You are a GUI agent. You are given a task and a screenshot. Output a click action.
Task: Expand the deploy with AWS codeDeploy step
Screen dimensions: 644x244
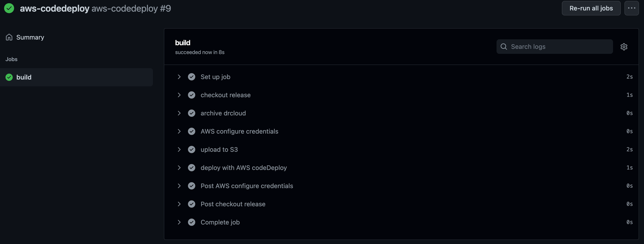pyautogui.click(x=179, y=168)
